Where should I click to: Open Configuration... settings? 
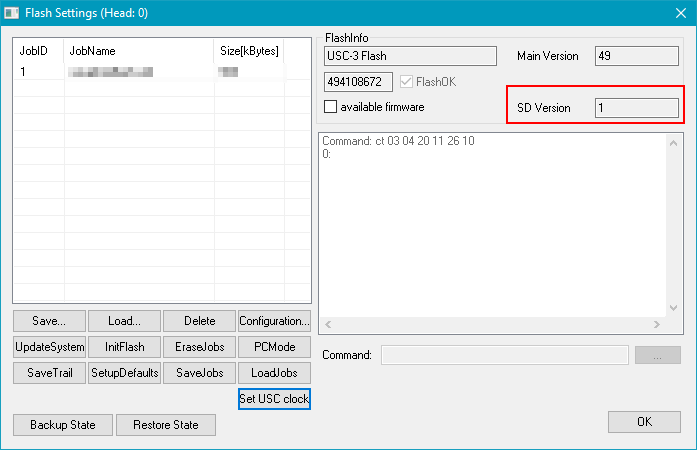(274, 321)
